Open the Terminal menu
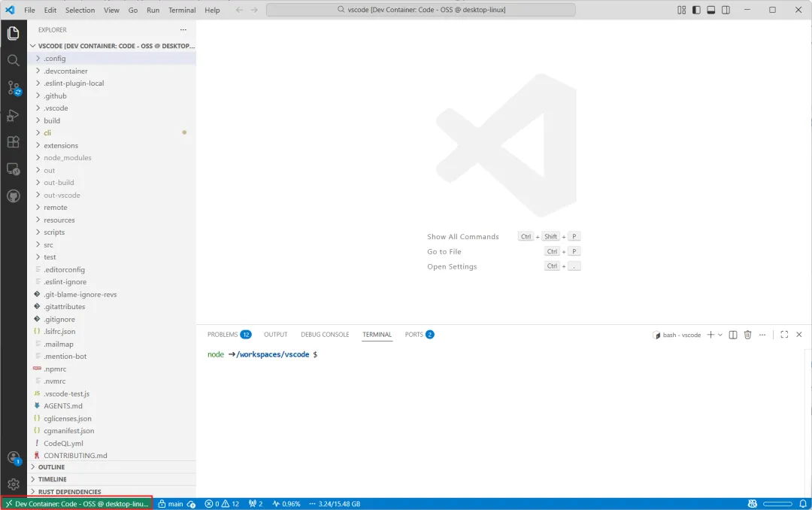 coord(182,10)
